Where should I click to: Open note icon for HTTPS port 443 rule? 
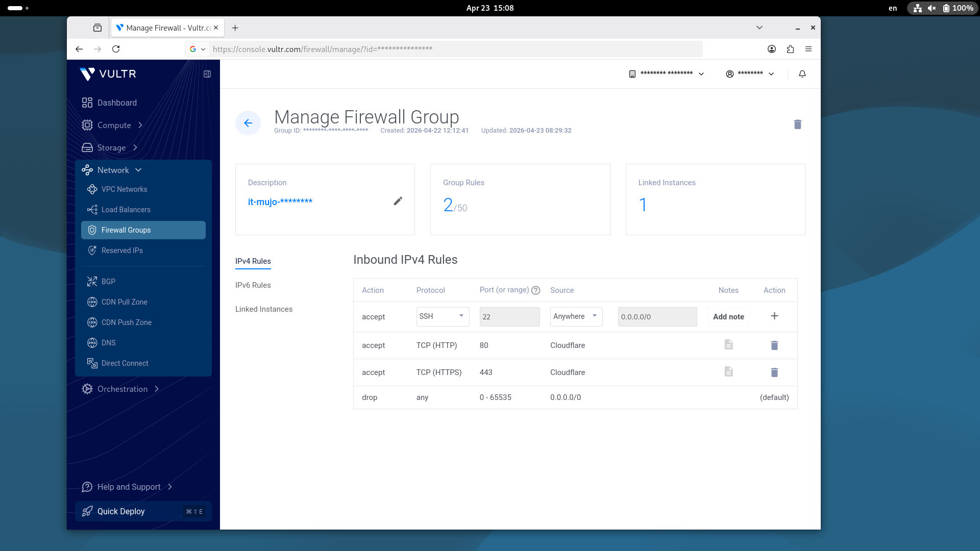(728, 372)
